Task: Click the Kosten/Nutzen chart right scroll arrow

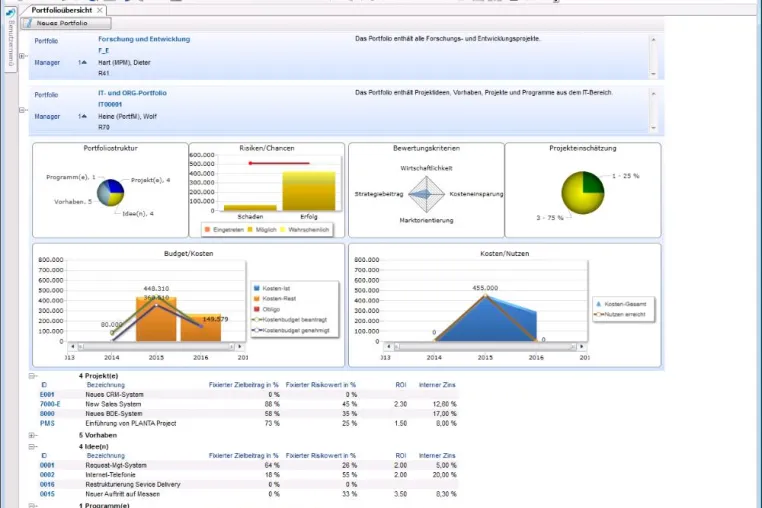Action: point(582,347)
